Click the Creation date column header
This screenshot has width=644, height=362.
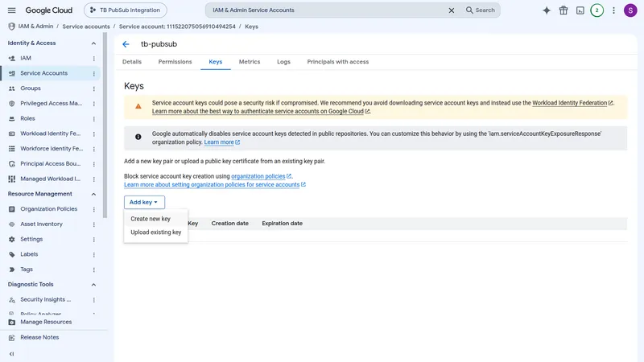tap(229, 224)
